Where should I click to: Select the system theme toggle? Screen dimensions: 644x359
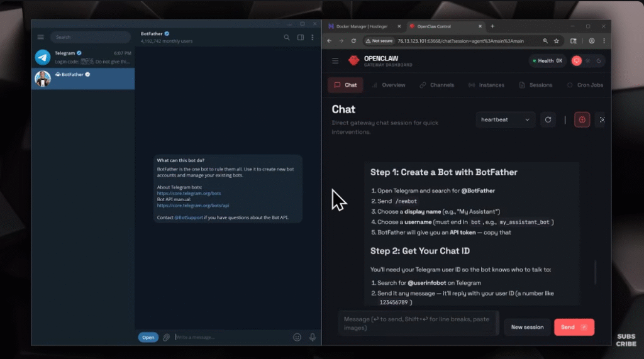pyautogui.click(x=577, y=61)
